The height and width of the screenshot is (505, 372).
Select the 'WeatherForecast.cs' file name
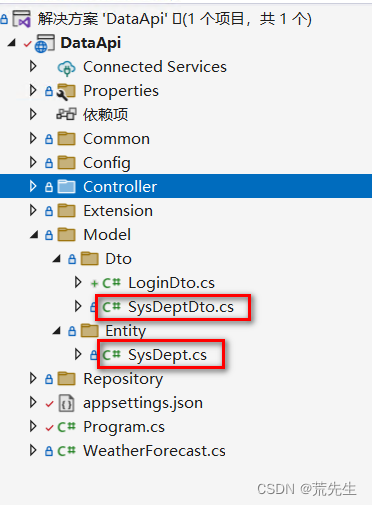point(154,451)
